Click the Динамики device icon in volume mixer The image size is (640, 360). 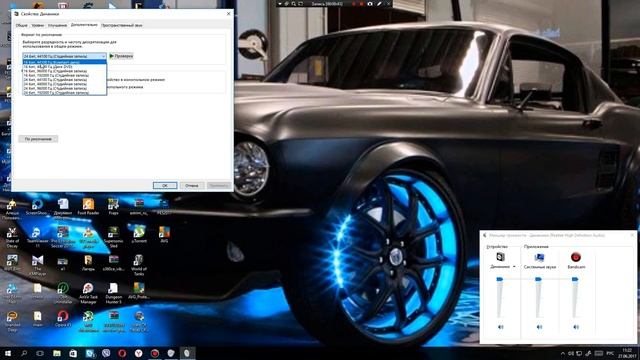500,257
